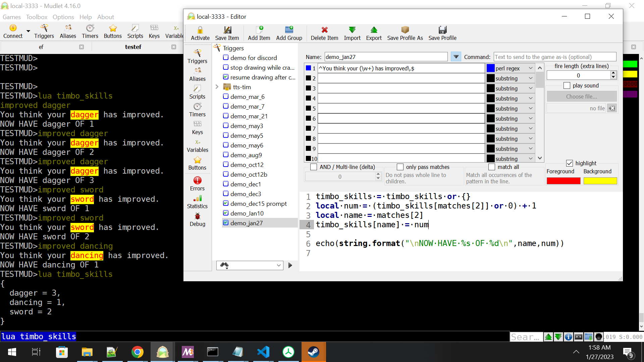644x362 pixels.
Task: Switch to the testef profile tab
Action: point(133,47)
